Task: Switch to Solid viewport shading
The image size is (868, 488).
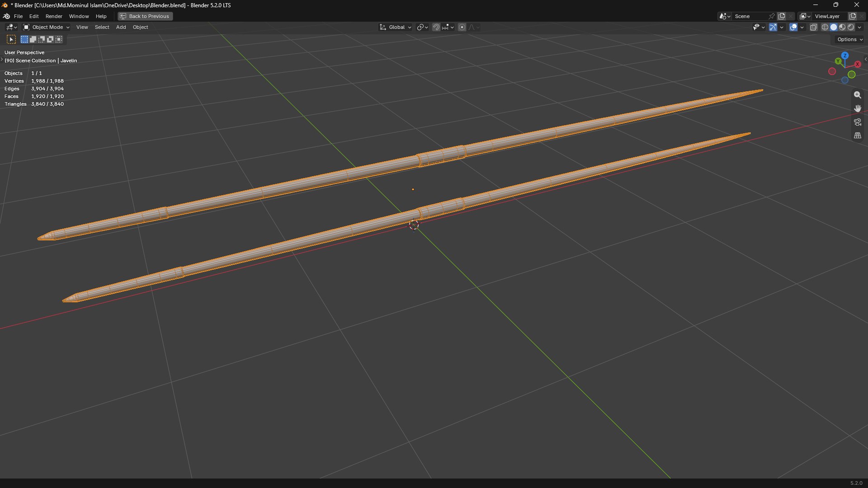Action: tap(834, 27)
